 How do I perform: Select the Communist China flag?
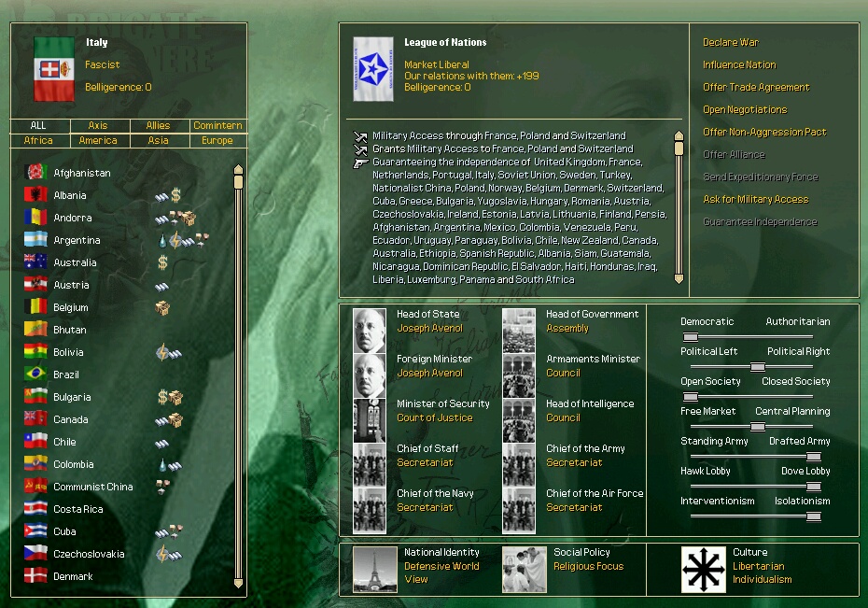pyautogui.click(x=35, y=487)
